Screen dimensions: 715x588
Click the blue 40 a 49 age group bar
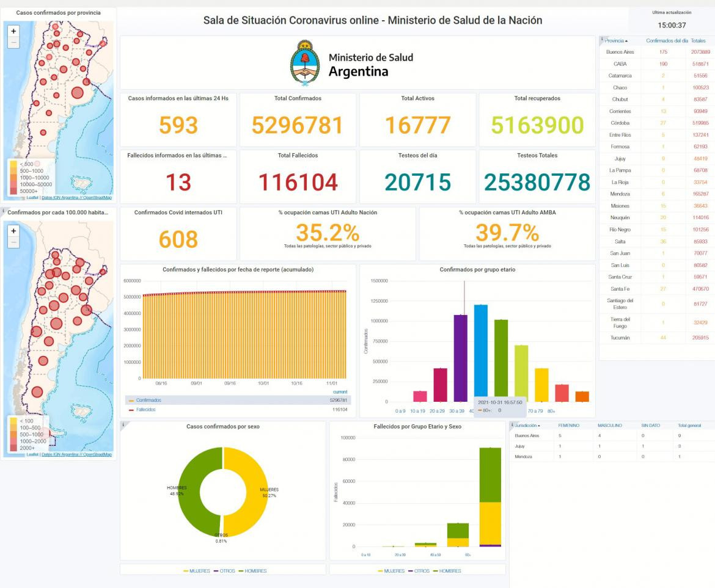(x=480, y=354)
